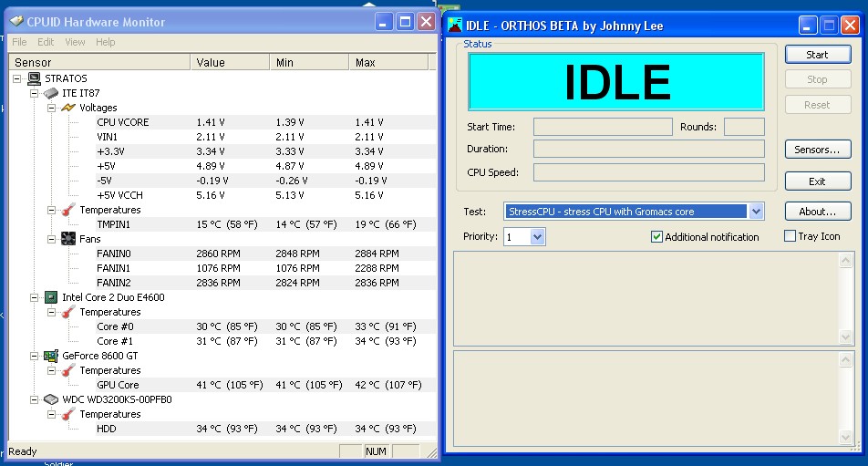Select the Core #1 temperature row
Screen dimensions: 868x466
point(265,341)
